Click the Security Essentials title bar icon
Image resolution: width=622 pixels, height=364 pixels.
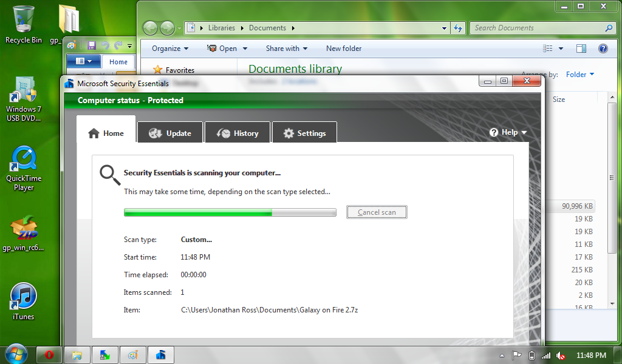point(69,83)
